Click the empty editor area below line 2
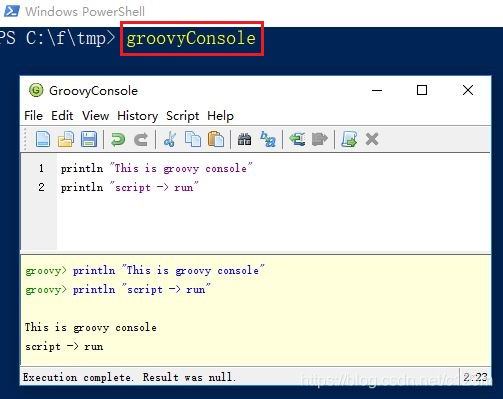Screen dimensions: 503x399 coord(273,223)
